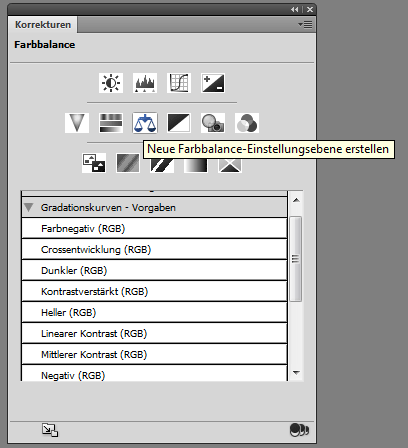Create a Curves adjustment layer
The height and width of the screenshot is (448, 408).
point(179,83)
